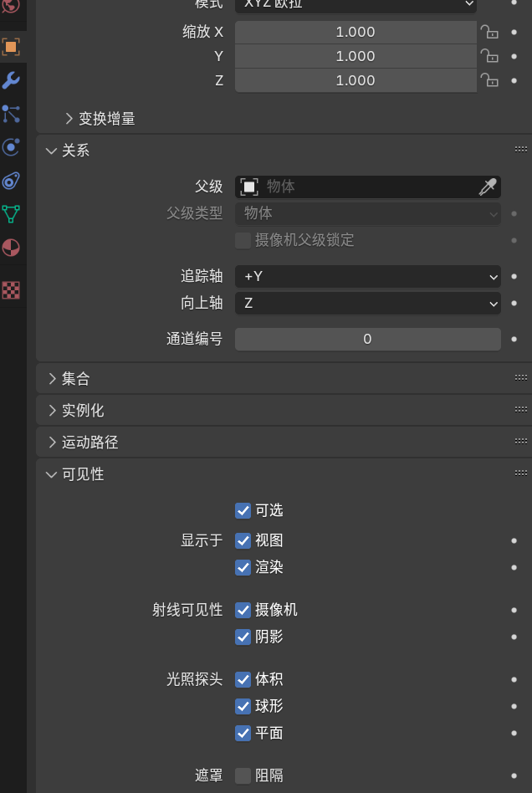Select the Object properties tab (orange square)
This screenshot has height=793, width=532.
[x=13, y=48]
